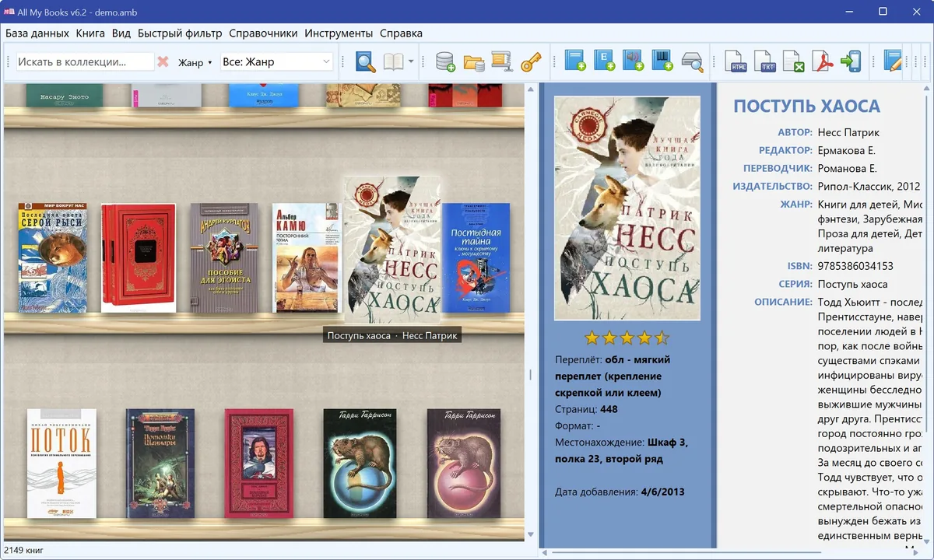Viewport: 934px width, 560px height.
Task: Open a database via the folder icon
Action: [473, 61]
